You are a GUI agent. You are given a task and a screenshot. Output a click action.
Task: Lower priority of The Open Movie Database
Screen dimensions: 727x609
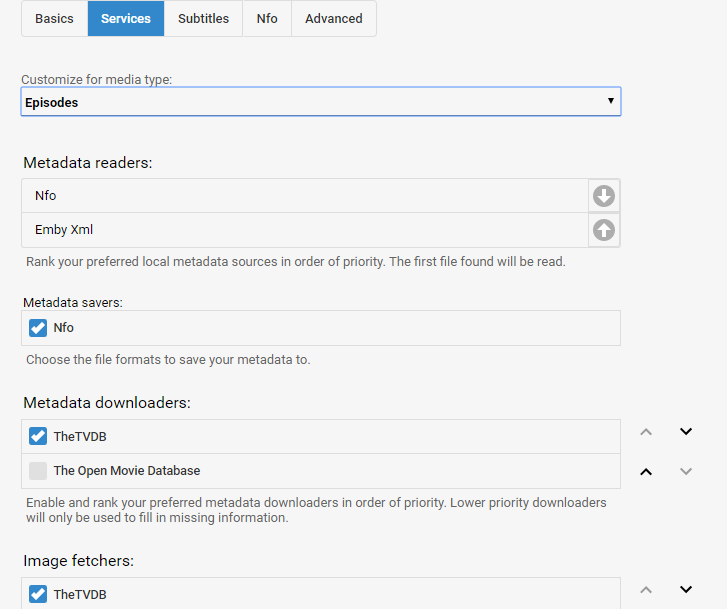pos(686,471)
